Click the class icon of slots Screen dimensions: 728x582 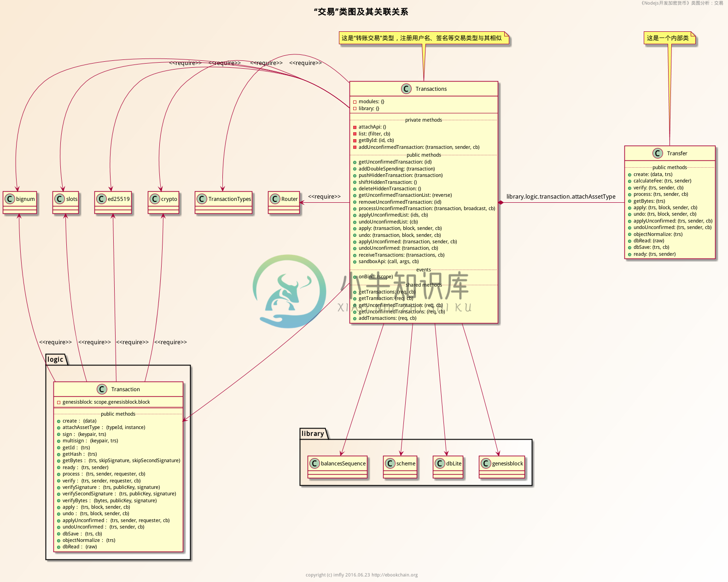point(60,199)
